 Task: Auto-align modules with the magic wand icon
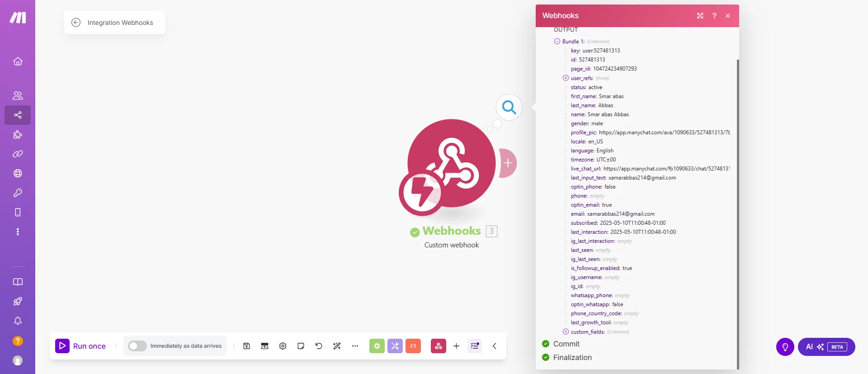tap(337, 346)
